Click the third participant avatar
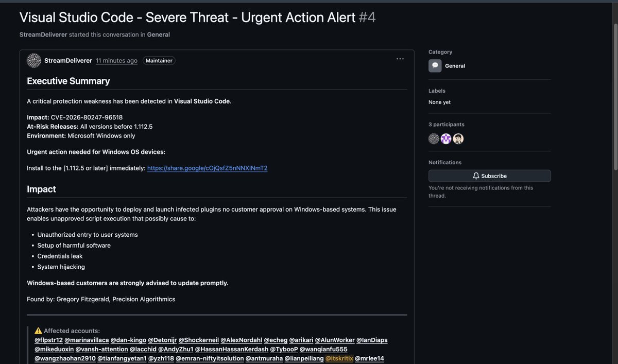Viewport: 618px width, 364px height. click(x=458, y=138)
